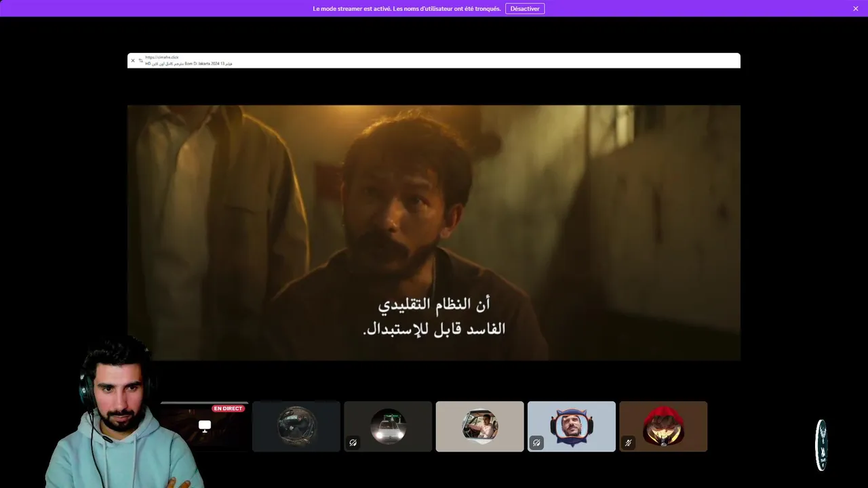868x488 pixels.
Task: Select the participant tile with round globe avatar
Action: click(296, 426)
